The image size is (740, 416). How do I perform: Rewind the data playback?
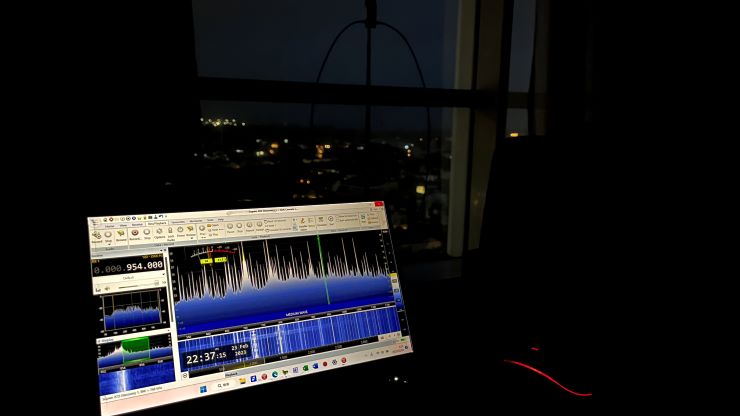tap(260, 224)
